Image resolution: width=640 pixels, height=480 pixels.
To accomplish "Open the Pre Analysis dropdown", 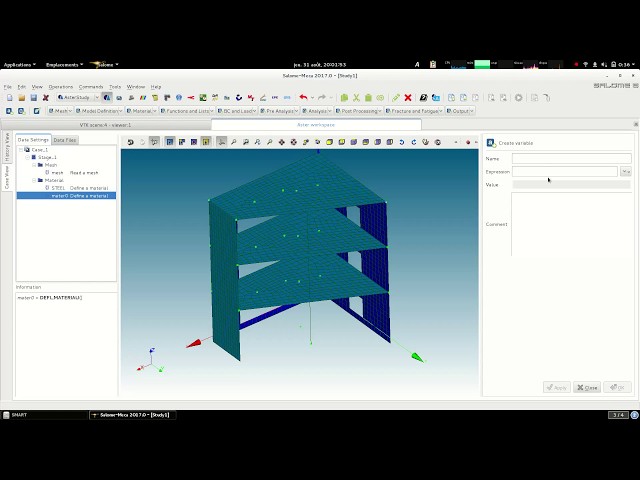I will pos(280,111).
